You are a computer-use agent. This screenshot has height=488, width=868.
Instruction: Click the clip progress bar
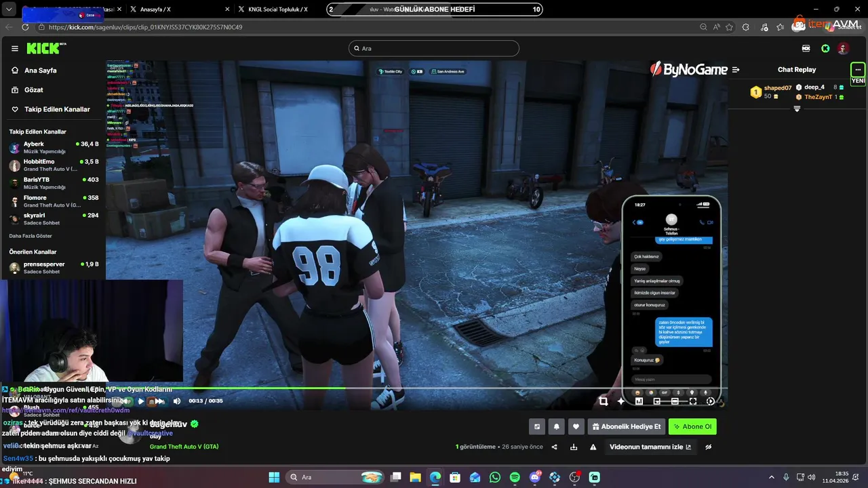pyautogui.click(x=416, y=388)
